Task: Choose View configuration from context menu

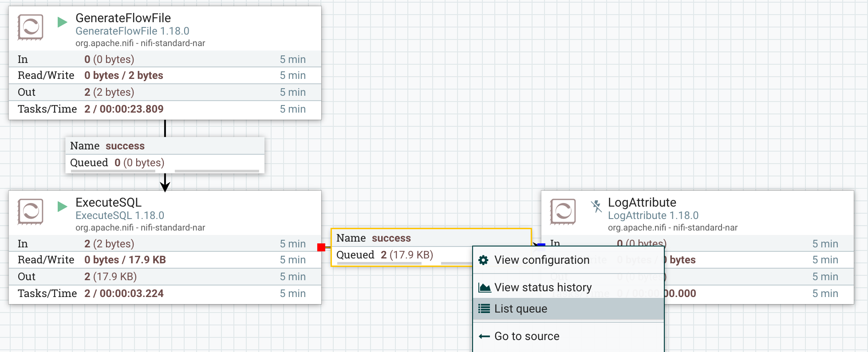Action: [542, 260]
